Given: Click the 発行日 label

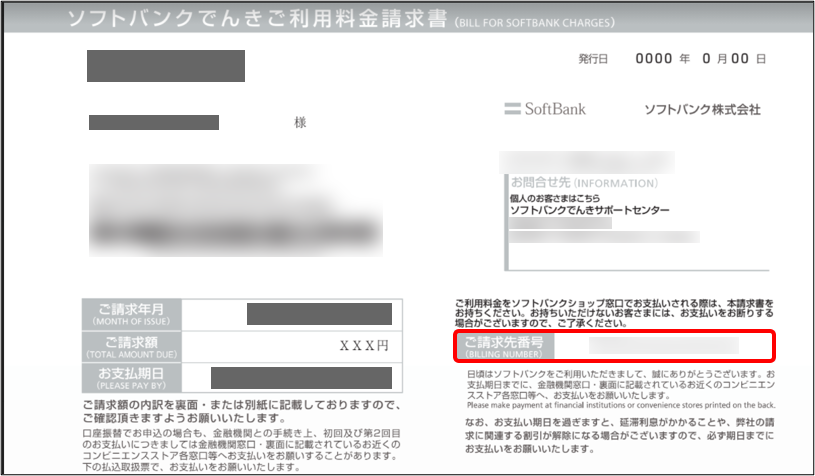Looking at the screenshot, I should pos(593,59).
